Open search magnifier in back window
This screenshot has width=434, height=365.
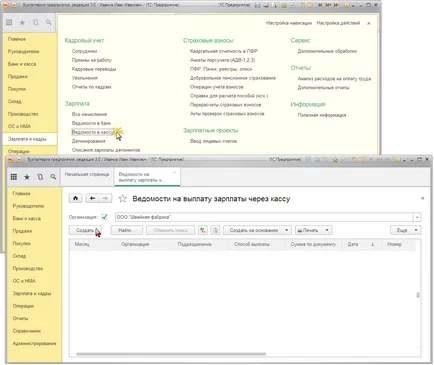pyautogui.click(x=49, y=22)
